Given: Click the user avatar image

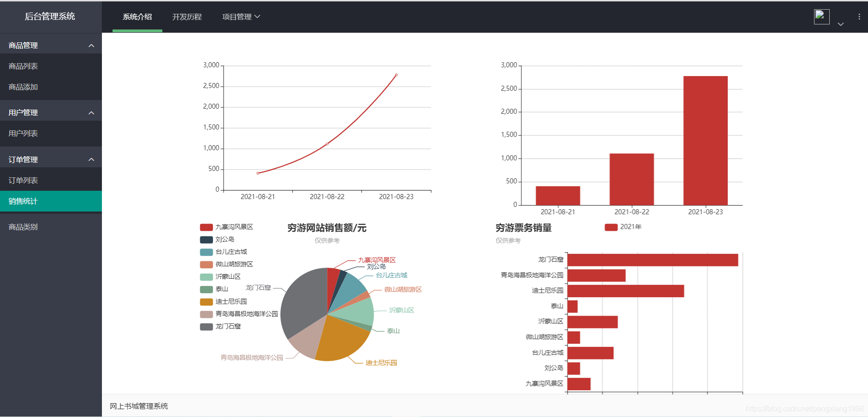Looking at the screenshot, I should (x=821, y=17).
